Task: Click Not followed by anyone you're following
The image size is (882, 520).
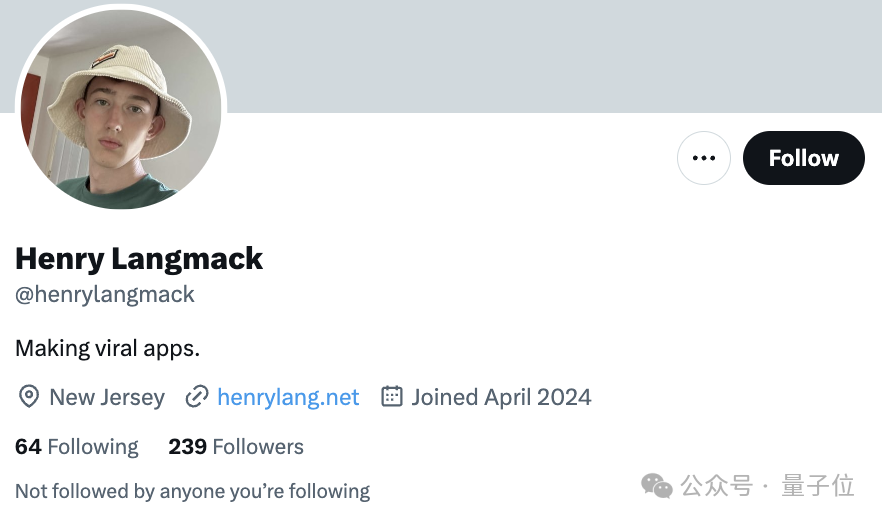Action: [192, 491]
